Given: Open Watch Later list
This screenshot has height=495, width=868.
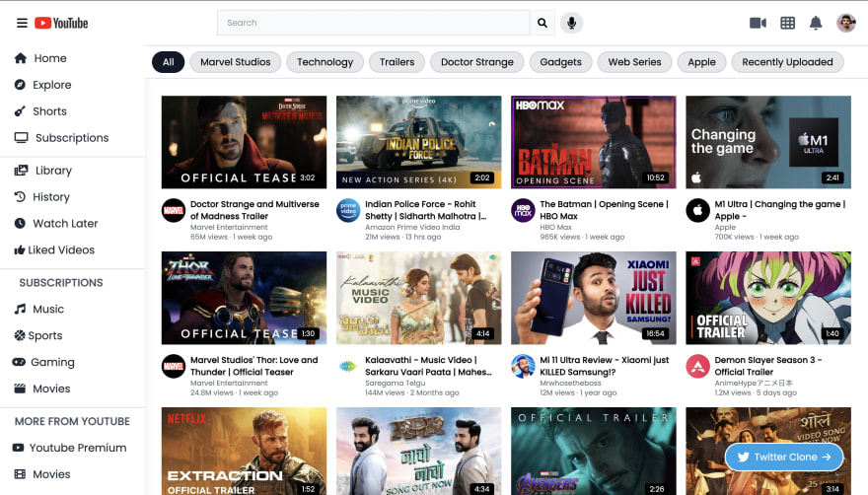Looking at the screenshot, I should click(56, 224).
